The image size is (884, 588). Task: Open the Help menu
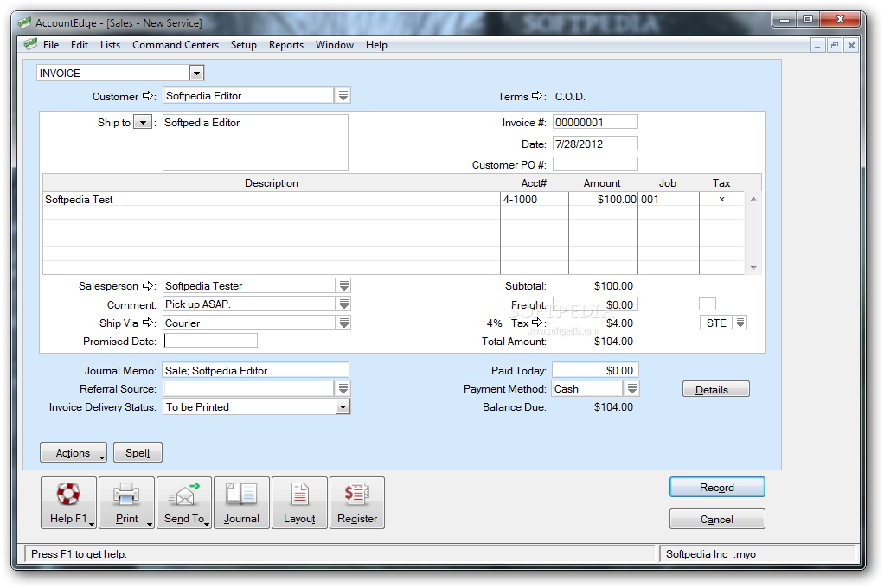click(376, 45)
